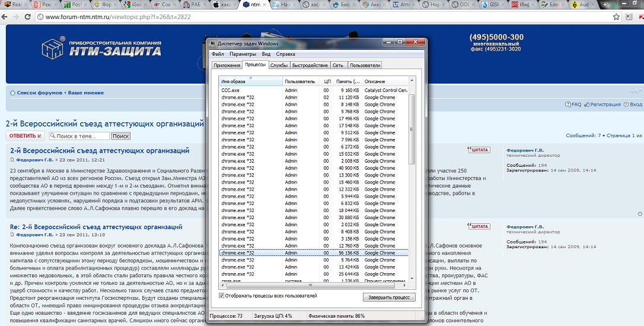Click the Task Manager title bar icon

tap(213, 43)
